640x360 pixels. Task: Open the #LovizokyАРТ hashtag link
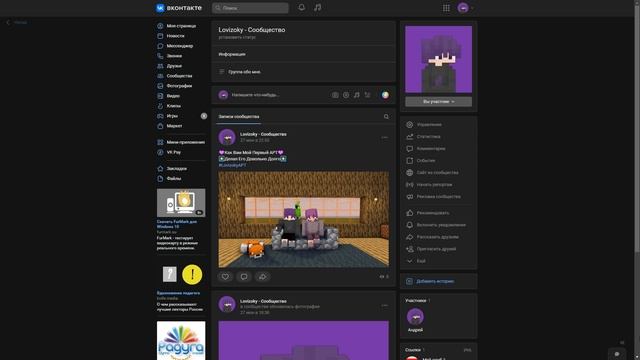click(232, 165)
